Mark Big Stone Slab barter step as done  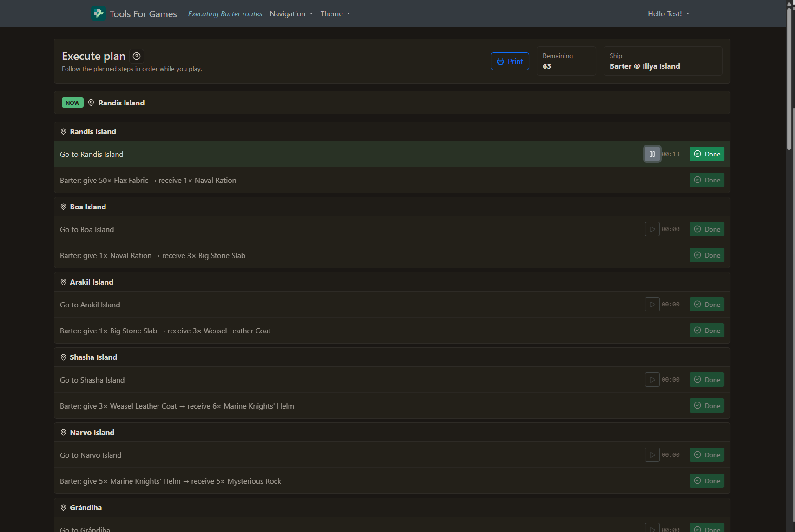click(x=707, y=331)
